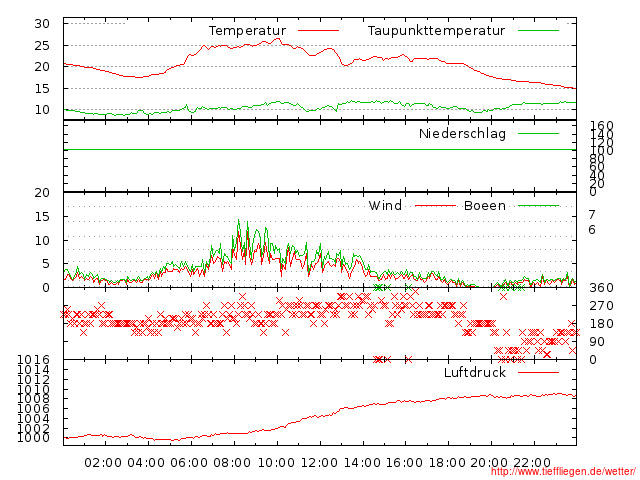Click the 30 temperature axis label
Viewport: 640px width, 480px height.
pos(42,24)
